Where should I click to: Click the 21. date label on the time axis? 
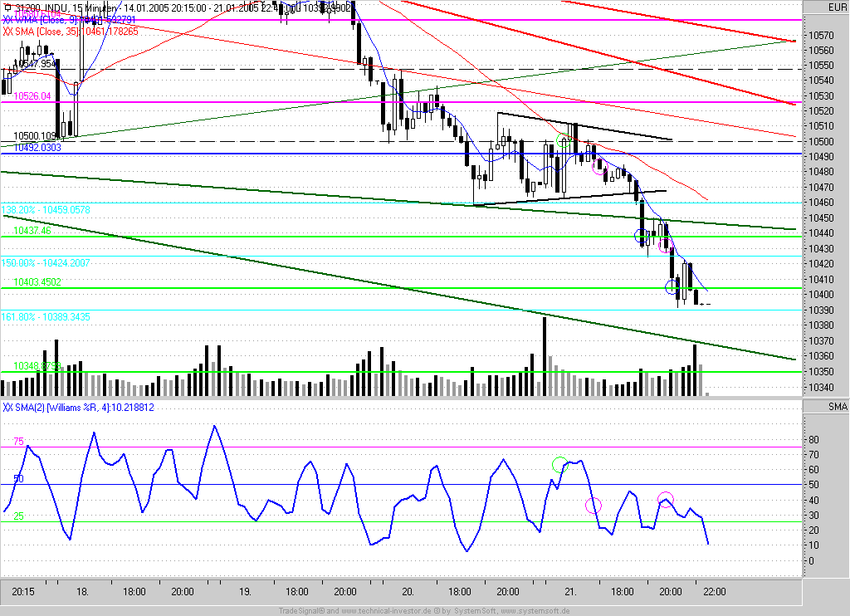[570, 592]
